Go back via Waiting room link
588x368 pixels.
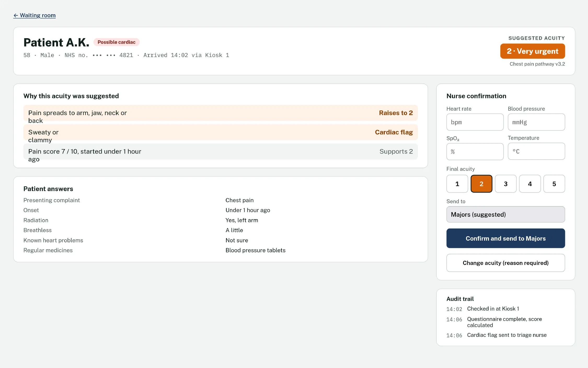34,15
